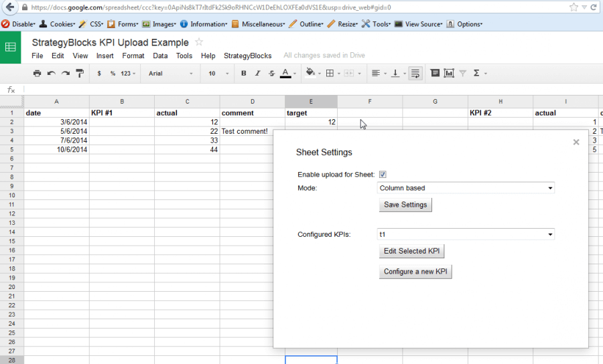Open the Insert menu
The width and height of the screenshot is (603, 364).
(105, 56)
